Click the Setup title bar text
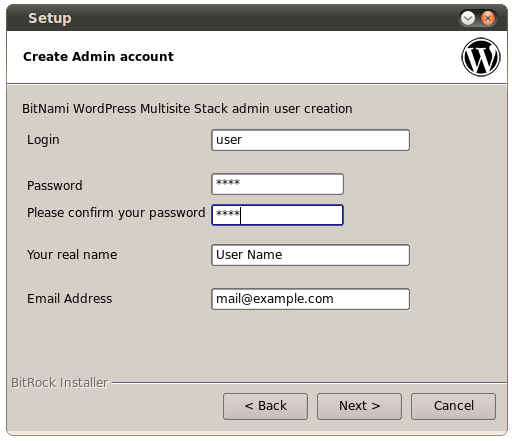 tap(50, 19)
